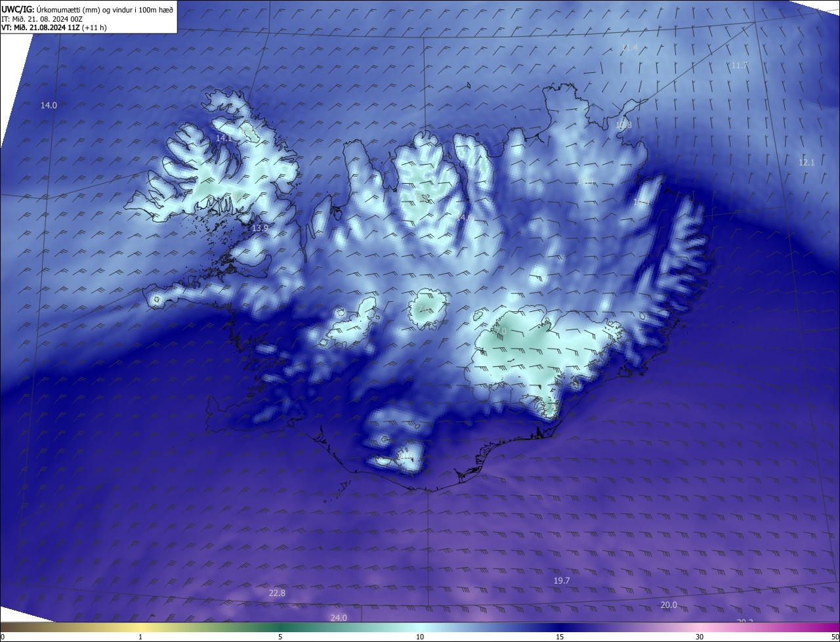Click the 11.4 value label
Image resolution: width=840 pixels, height=642 pixels.
629,48
